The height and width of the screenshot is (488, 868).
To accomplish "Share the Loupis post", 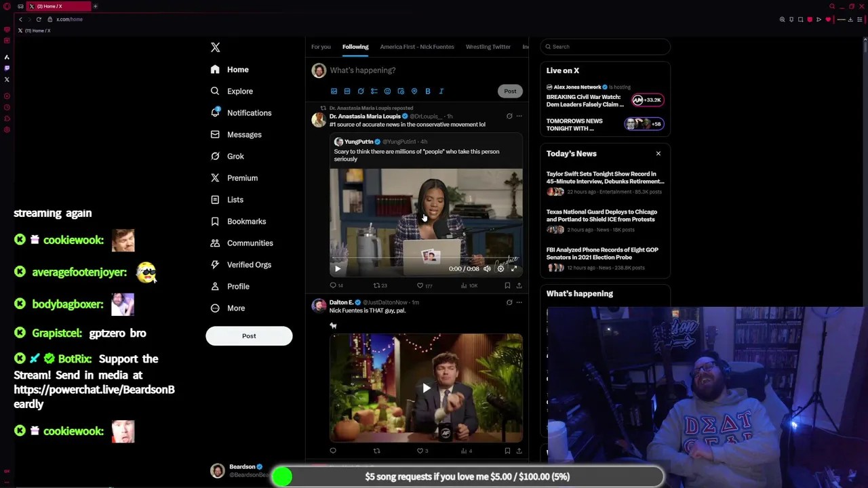I will tap(519, 286).
